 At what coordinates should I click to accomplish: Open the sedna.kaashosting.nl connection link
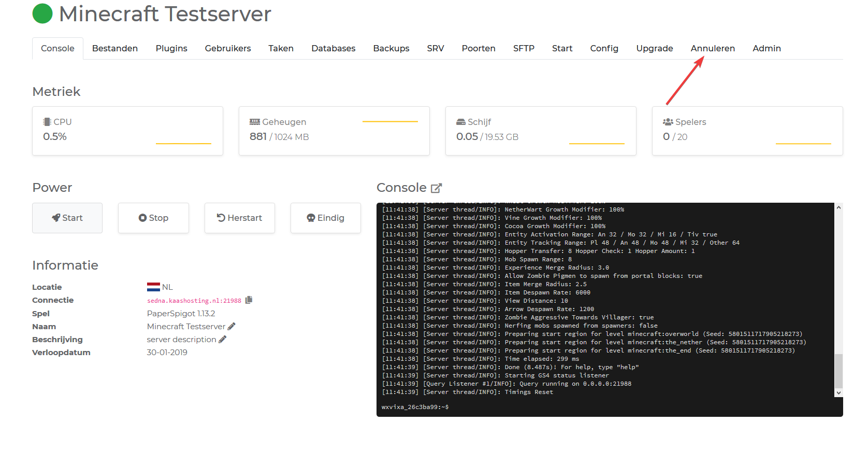pyautogui.click(x=194, y=301)
